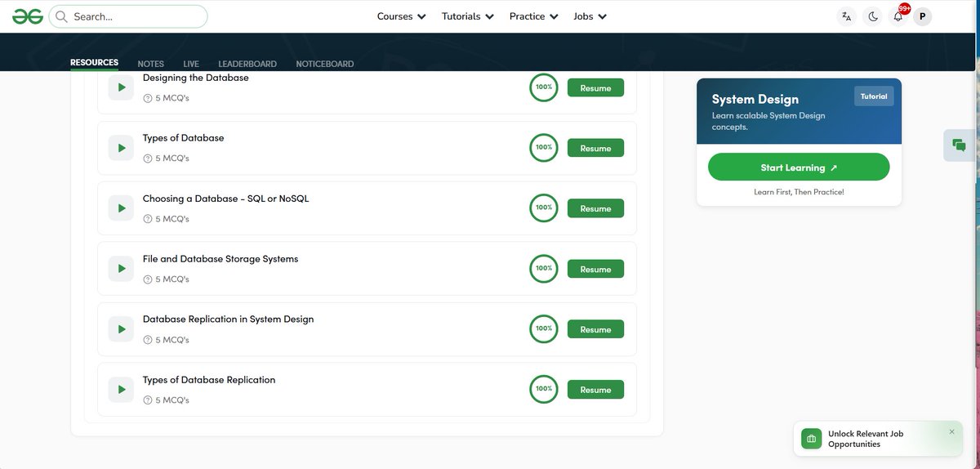This screenshot has height=469, width=980.
Task: Click the System Design card heading
Action: coord(755,100)
